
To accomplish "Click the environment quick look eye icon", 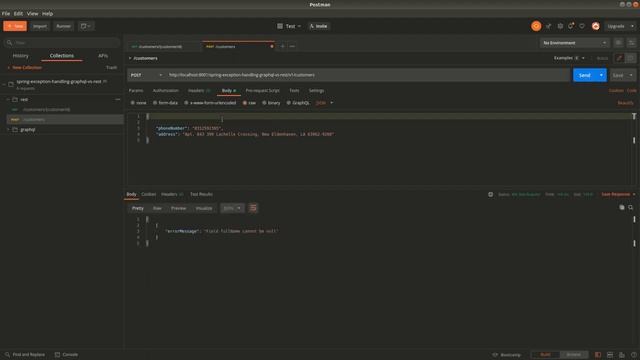I will (x=618, y=43).
